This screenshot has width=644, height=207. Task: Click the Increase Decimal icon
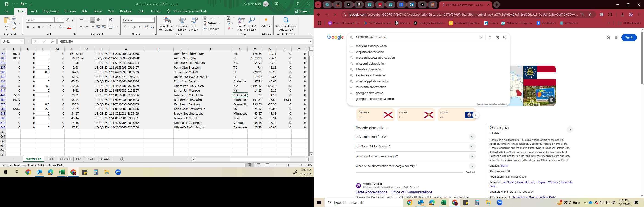click(x=146, y=27)
